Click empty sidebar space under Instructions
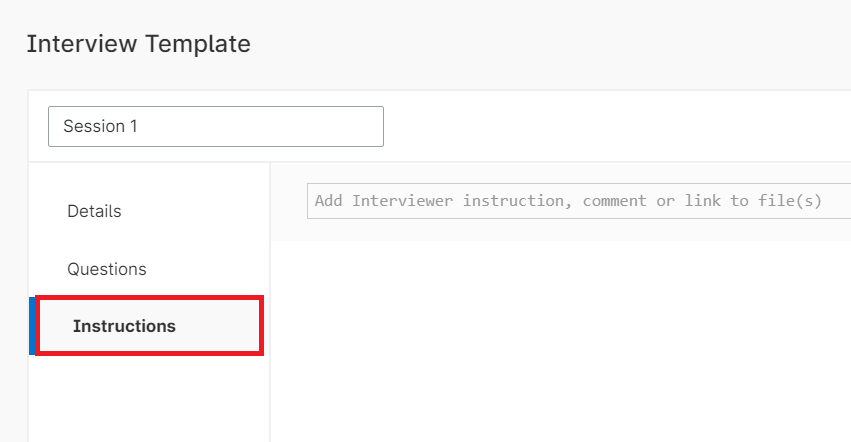Image resolution: width=851 pixels, height=442 pixels. (x=149, y=400)
